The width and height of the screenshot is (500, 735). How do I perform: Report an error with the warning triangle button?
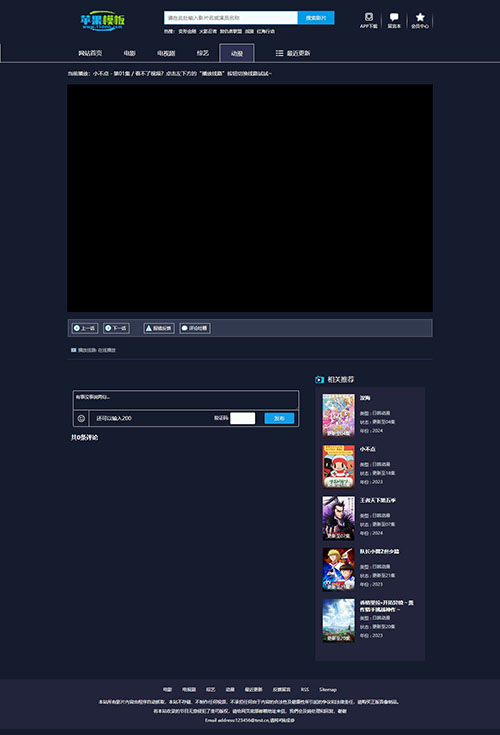coord(159,328)
